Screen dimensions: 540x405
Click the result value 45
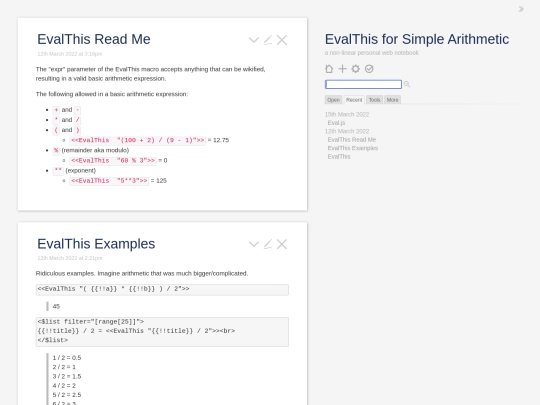coord(56,306)
